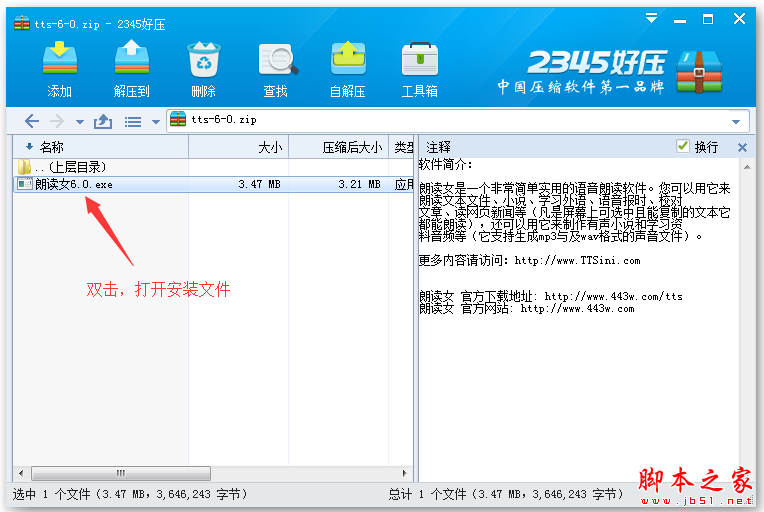Click status bar text 总计 1 个文件
Image resolution: width=764 pixels, height=512 pixels.
[427, 494]
